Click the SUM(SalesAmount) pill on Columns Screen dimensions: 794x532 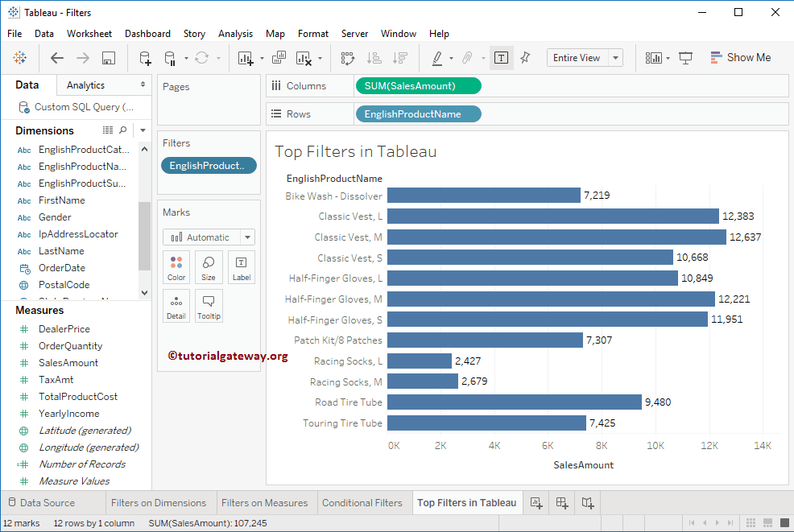(x=418, y=85)
